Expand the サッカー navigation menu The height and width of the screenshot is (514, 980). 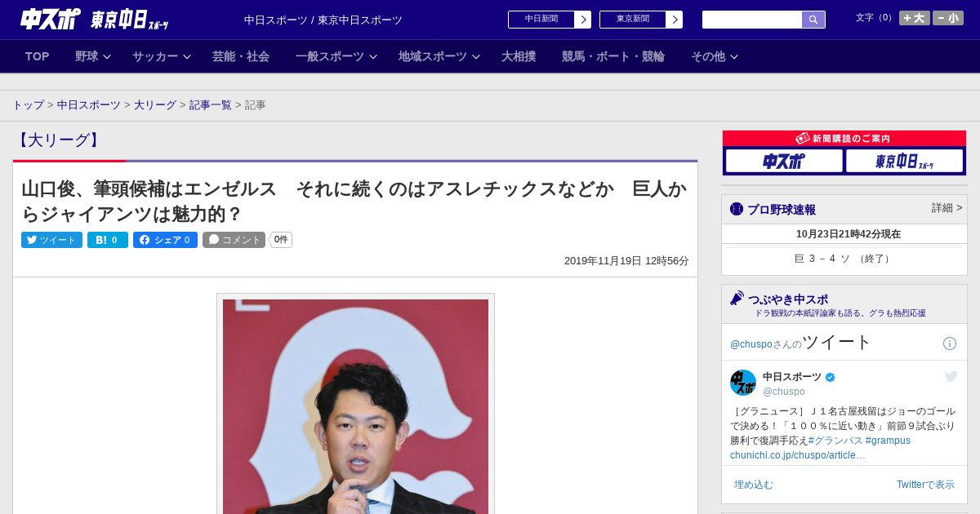point(162,56)
